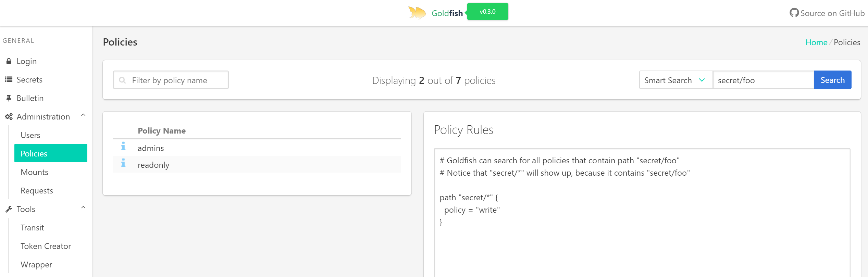Viewport: 868px width, 277px height.
Task: Click the secret/foo search input
Action: coord(763,80)
